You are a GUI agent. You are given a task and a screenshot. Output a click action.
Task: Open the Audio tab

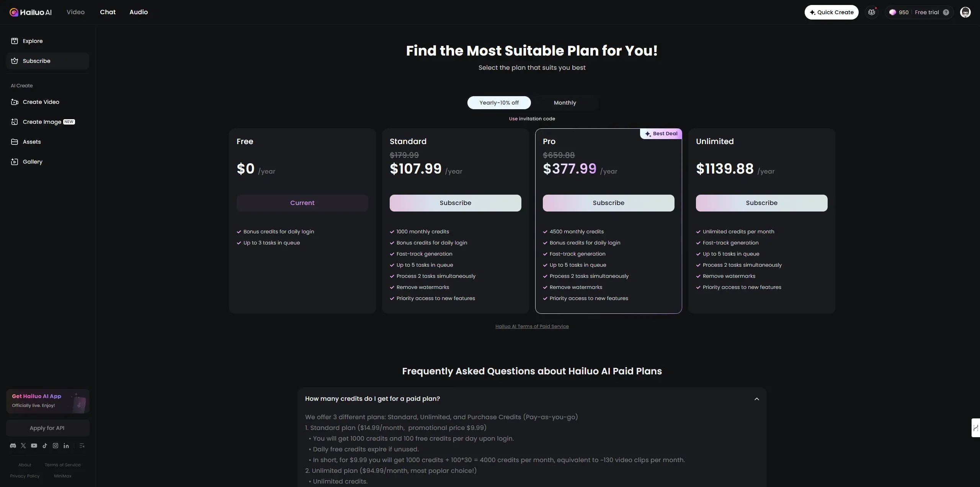139,12
